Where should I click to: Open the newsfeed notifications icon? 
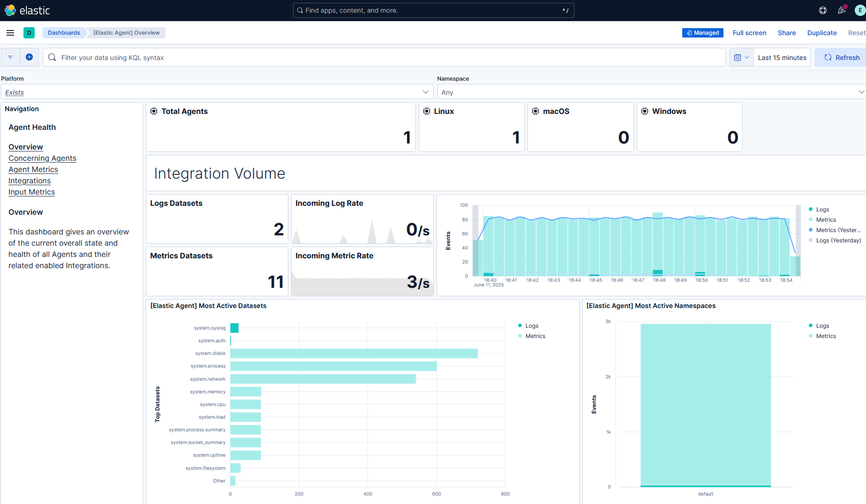click(842, 10)
